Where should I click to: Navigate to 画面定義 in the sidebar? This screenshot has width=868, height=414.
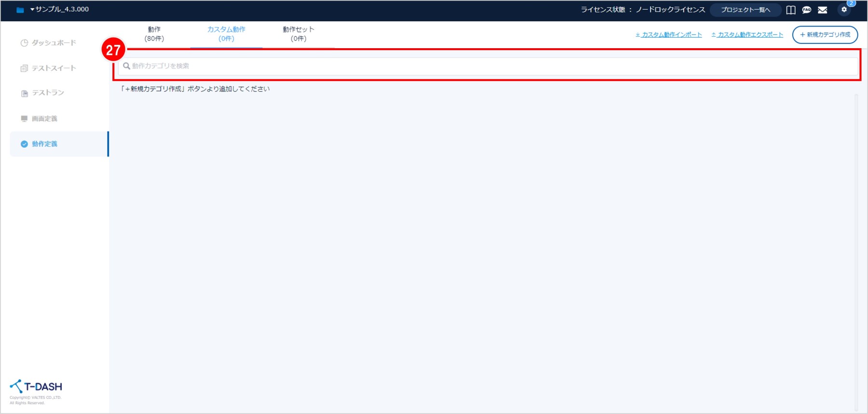click(x=44, y=119)
